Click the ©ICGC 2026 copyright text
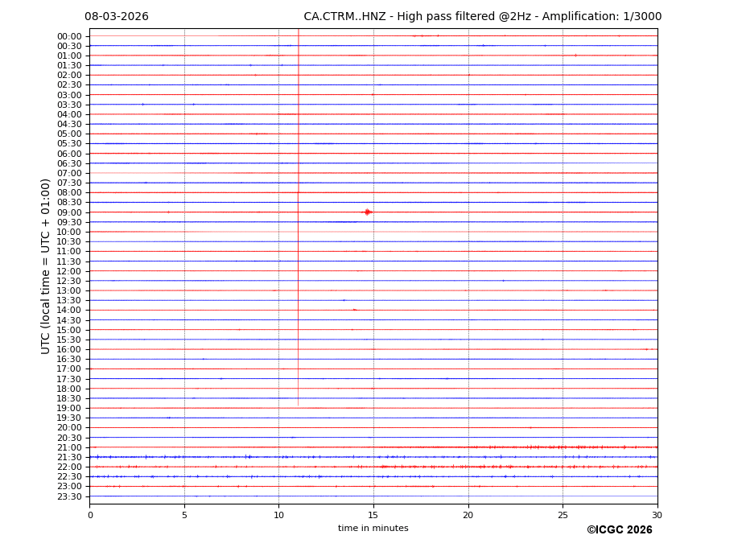The image size is (746, 560). (x=619, y=530)
